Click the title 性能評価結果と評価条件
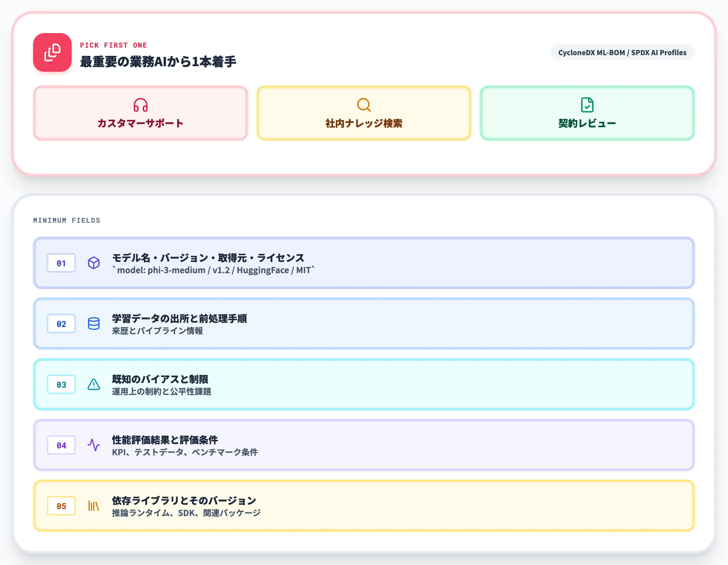728x565 pixels. tap(165, 440)
